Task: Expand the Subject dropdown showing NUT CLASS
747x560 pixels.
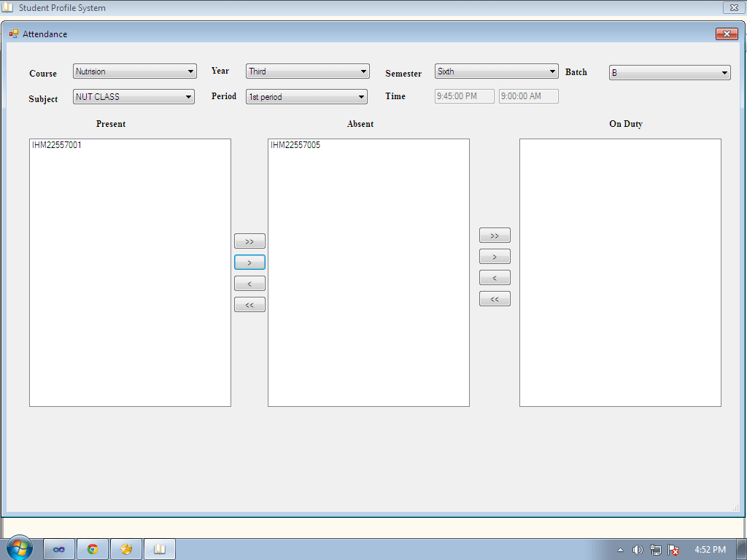Action: pos(133,97)
